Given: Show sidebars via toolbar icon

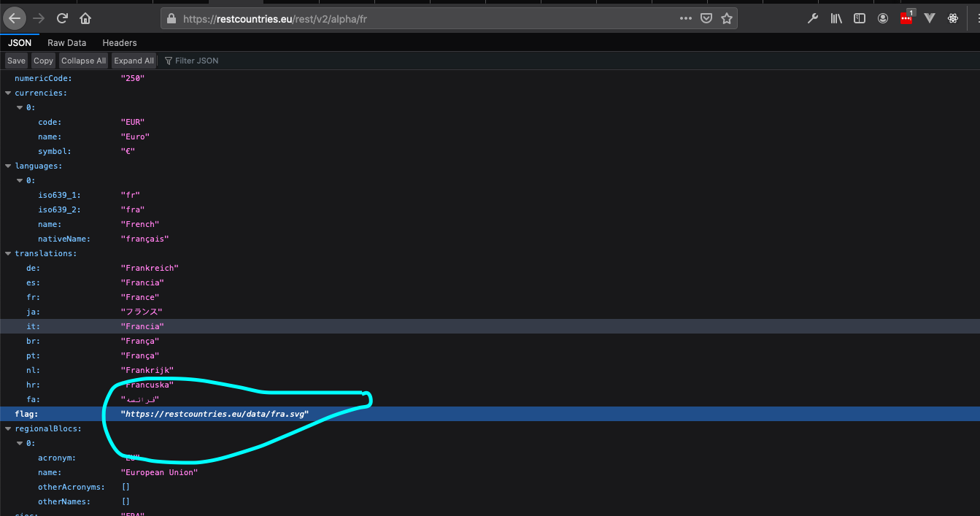Looking at the screenshot, I should tap(860, 18).
